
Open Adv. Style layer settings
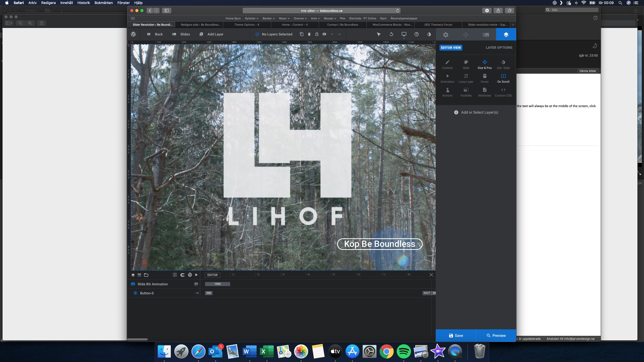click(x=503, y=65)
